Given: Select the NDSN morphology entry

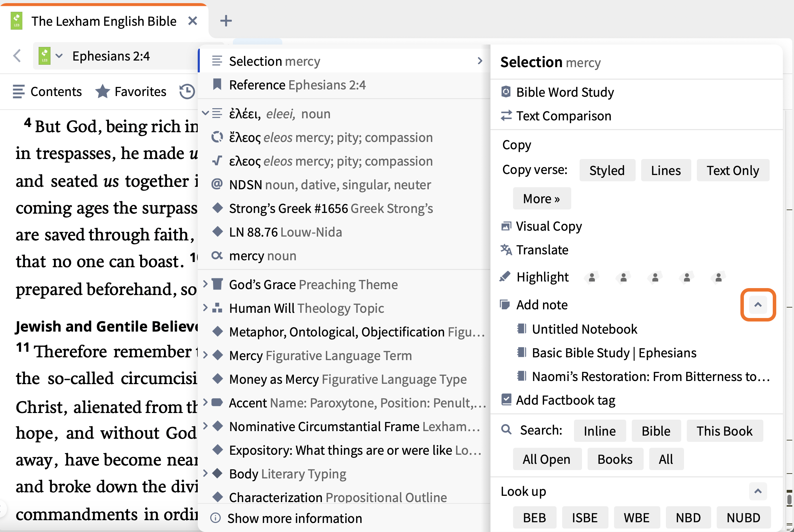Looking at the screenshot, I should click(x=344, y=185).
